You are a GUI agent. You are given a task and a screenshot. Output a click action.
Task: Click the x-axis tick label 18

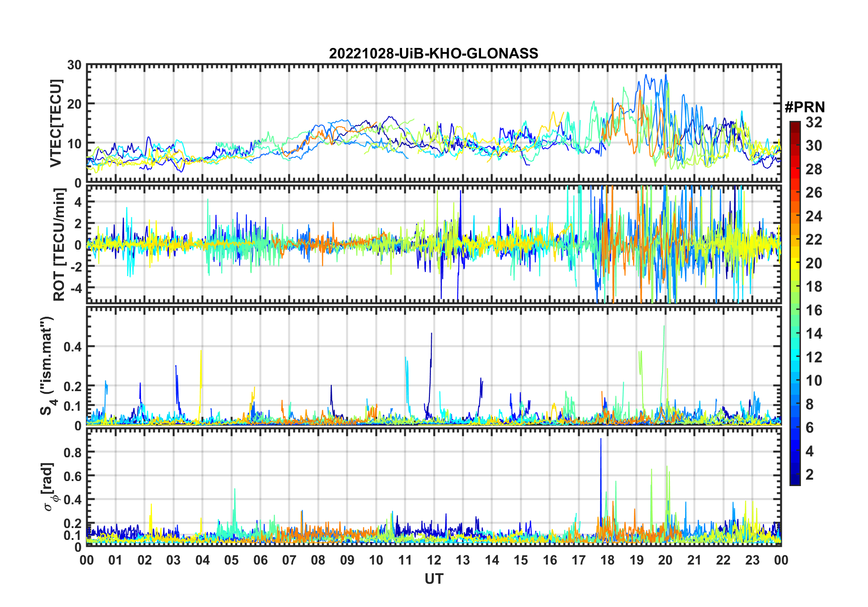pos(607,560)
